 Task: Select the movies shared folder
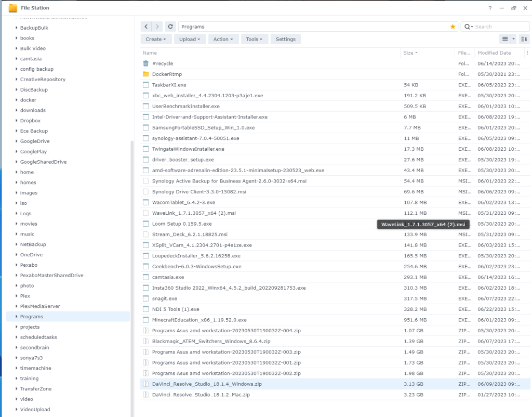29,224
